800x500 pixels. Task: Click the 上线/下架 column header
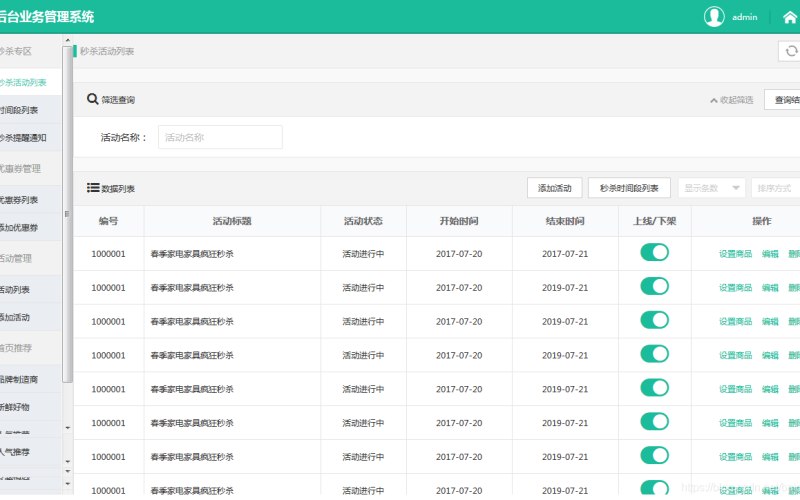(x=655, y=221)
